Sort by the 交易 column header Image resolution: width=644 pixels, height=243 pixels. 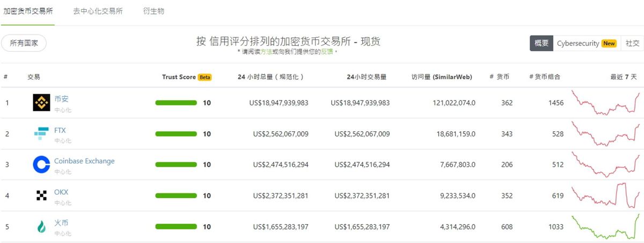point(34,77)
